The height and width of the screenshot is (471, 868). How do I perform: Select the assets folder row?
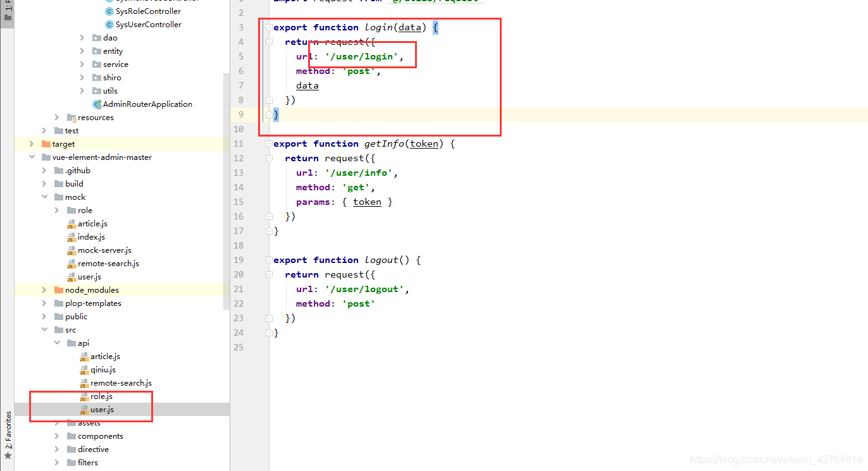122,423
